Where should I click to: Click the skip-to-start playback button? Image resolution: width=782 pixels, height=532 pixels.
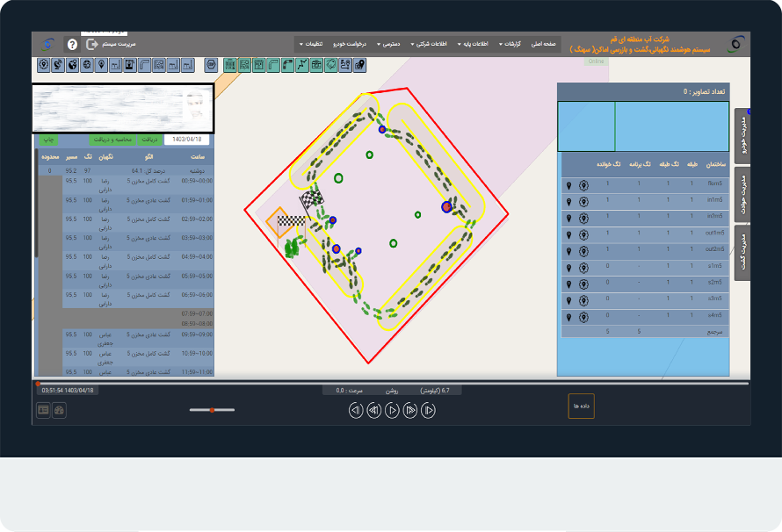[x=355, y=410]
